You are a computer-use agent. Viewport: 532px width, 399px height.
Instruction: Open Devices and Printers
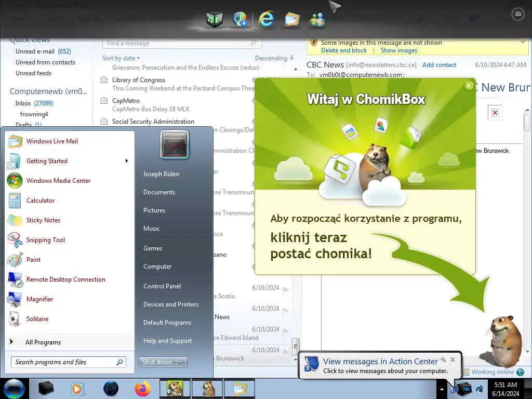pyautogui.click(x=170, y=304)
